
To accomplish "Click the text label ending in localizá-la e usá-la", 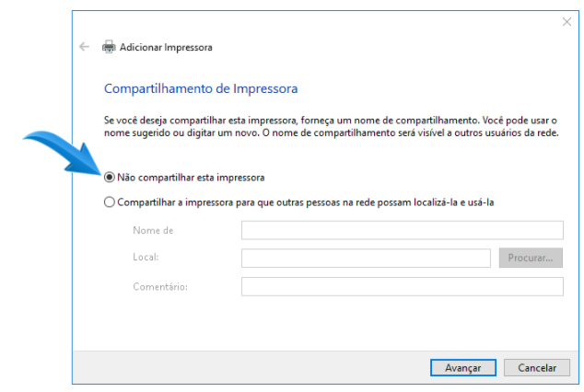I will point(306,202).
